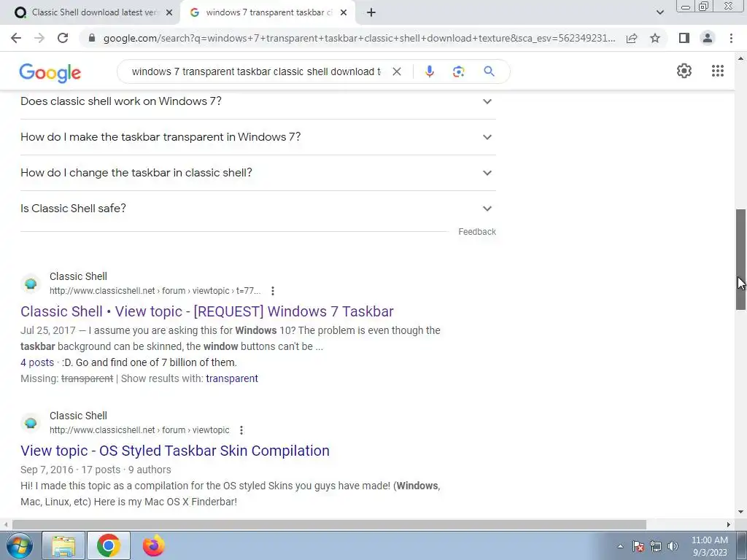The image size is (747, 560).
Task: Select the Google search results tab
Action: pos(267,12)
